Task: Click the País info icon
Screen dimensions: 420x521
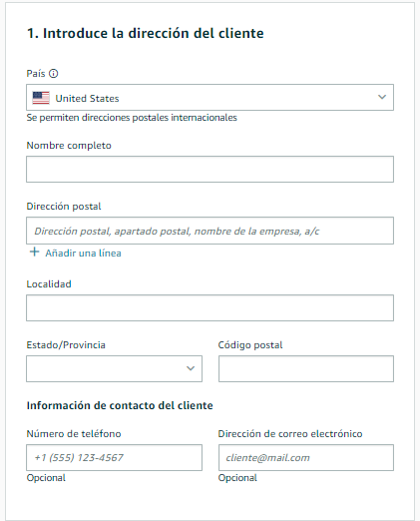Action: [x=53, y=73]
